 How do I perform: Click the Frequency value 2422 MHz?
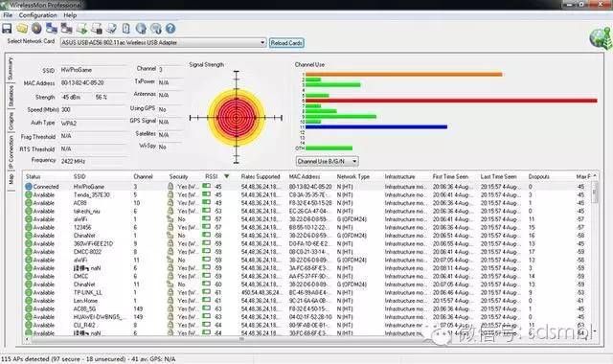[x=73, y=161]
